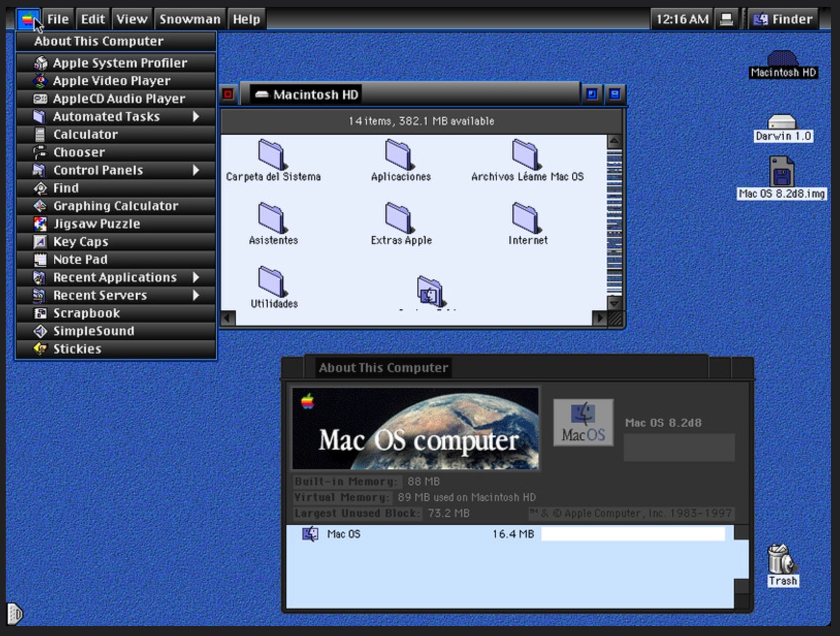Screen dimensions: 840x636
Task: Open the Apple menu icon
Action: pyautogui.click(x=27, y=20)
